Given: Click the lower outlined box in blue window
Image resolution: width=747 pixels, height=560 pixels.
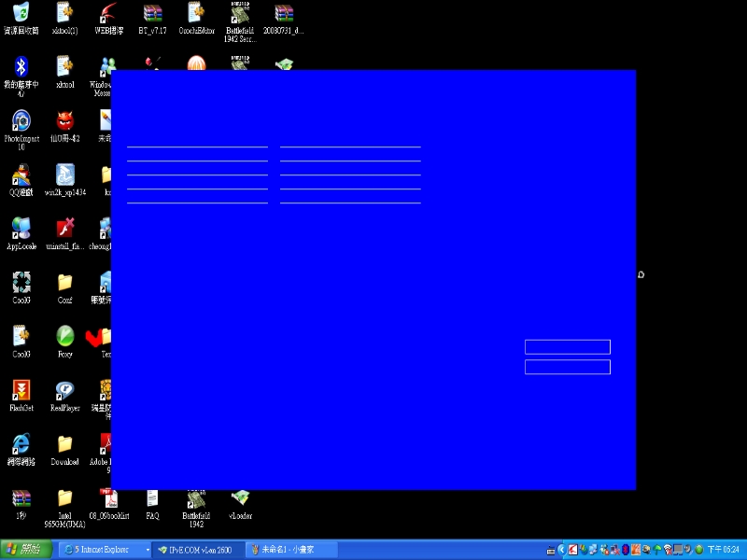Looking at the screenshot, I should click(567, 367).
